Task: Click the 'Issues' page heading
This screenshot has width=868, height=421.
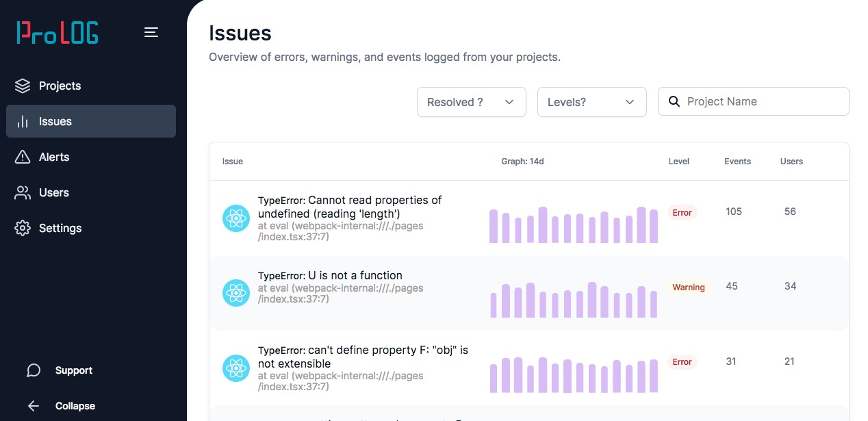Action: click(240, 33)
